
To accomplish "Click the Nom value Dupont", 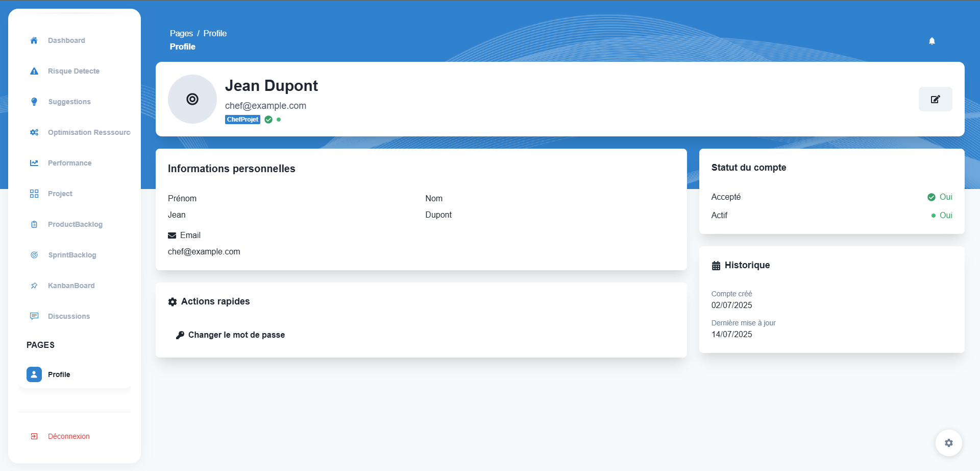I will pyautogui.click(x=438, y=215).
